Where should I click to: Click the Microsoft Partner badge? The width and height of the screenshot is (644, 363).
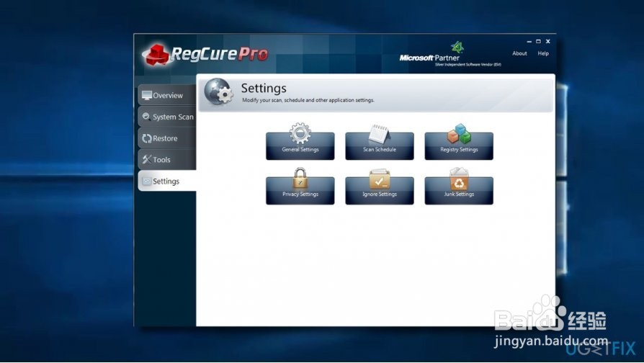[450, 54]
